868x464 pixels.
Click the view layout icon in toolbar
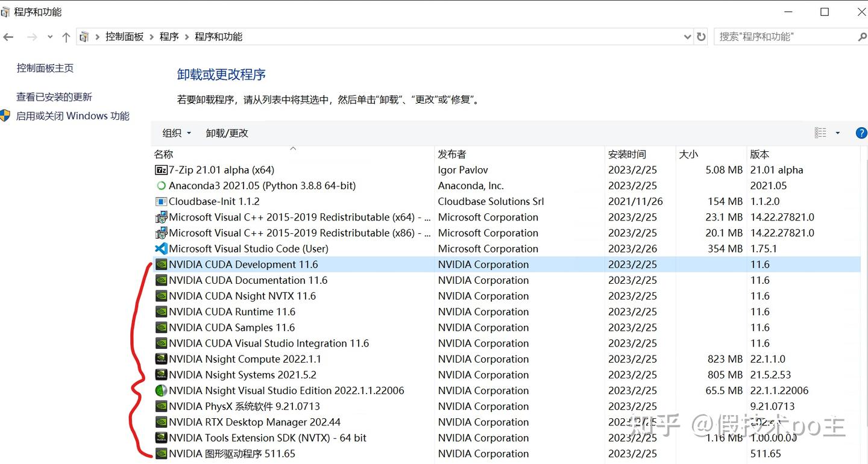tap(820, 133)
